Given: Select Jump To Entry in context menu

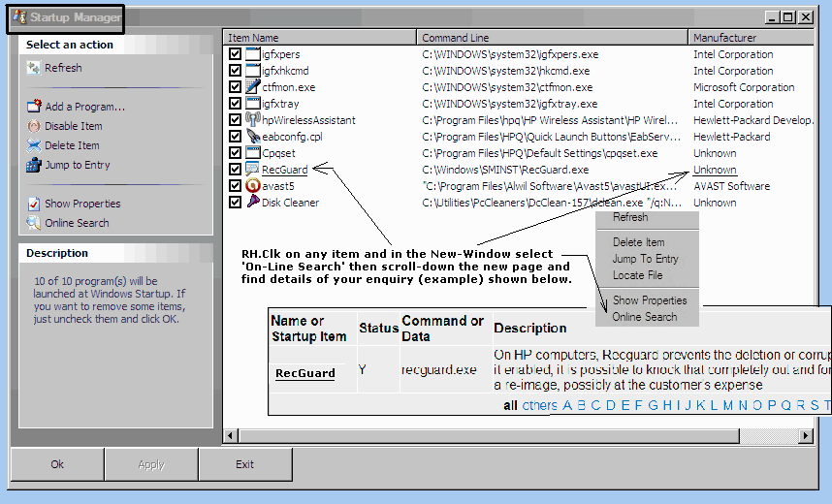Looking at the screenshot, I should (x=647, y=259).
